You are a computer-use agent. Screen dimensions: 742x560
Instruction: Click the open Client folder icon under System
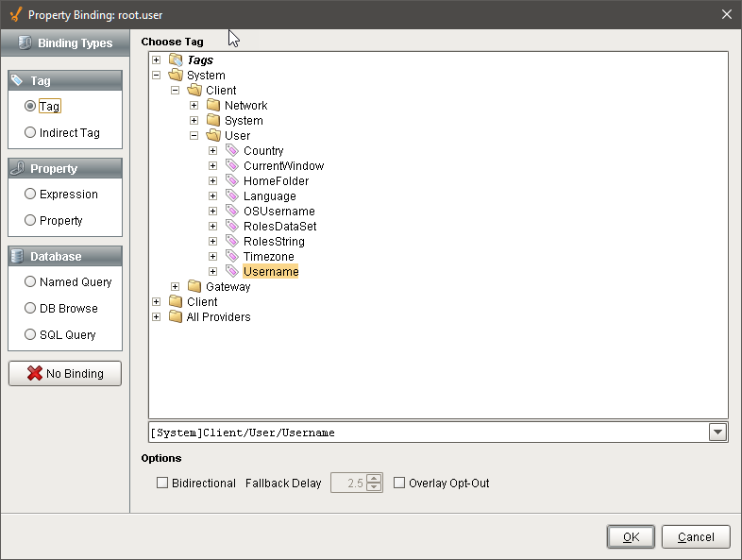click(x=194, y=90)
